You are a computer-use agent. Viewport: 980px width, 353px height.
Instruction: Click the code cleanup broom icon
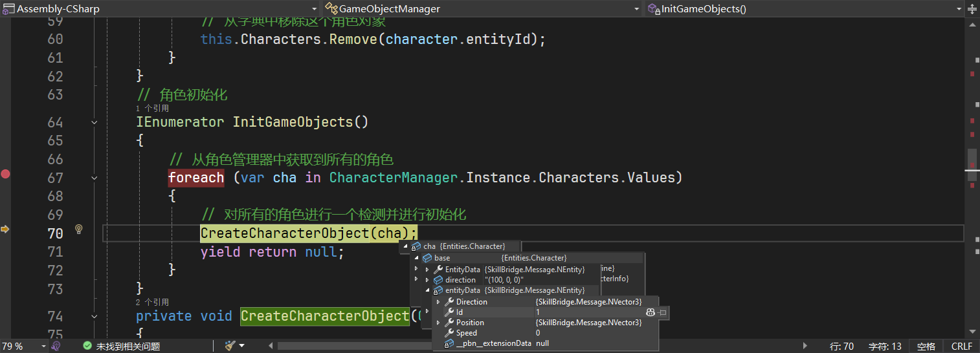230,346
